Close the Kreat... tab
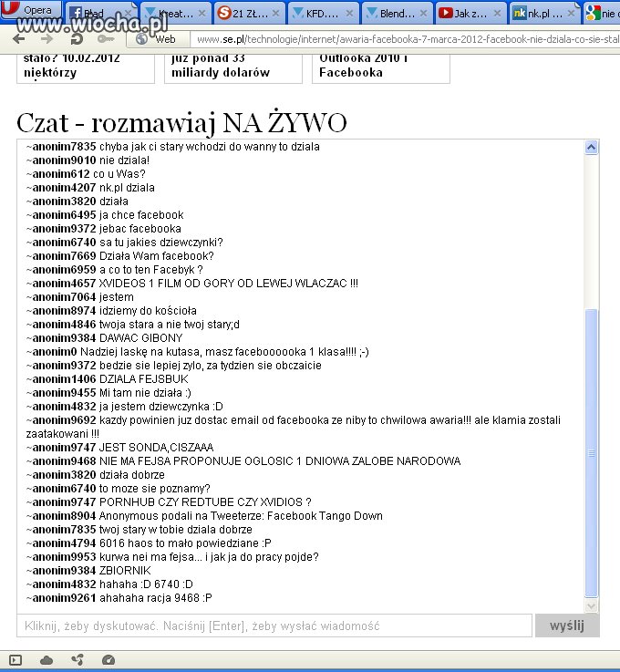620x672 pixels. click(x=202, y=14)
